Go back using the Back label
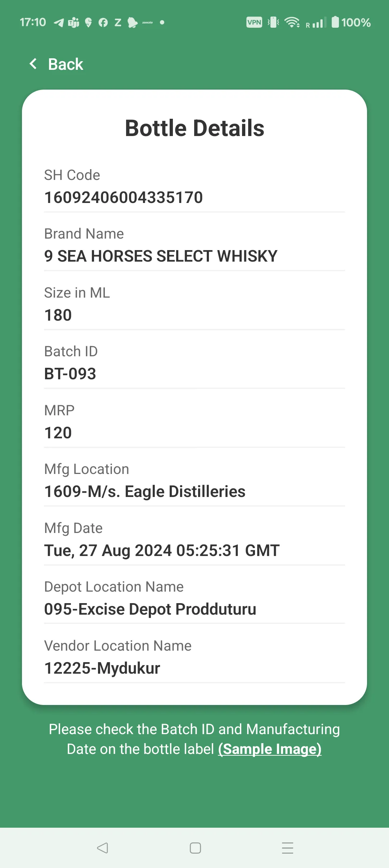389x868 pixels. click(66, 64)
